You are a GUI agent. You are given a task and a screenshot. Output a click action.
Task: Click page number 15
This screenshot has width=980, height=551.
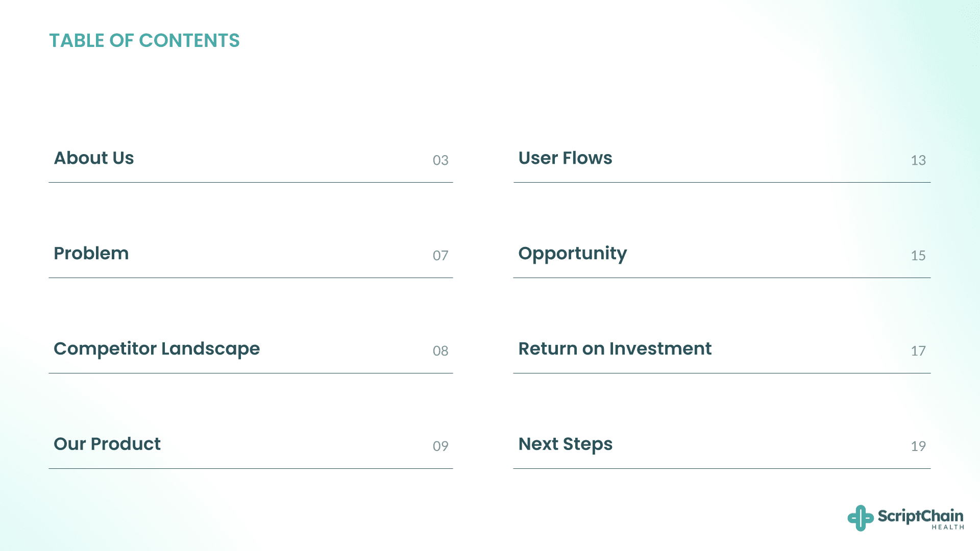tap(918, 256)
